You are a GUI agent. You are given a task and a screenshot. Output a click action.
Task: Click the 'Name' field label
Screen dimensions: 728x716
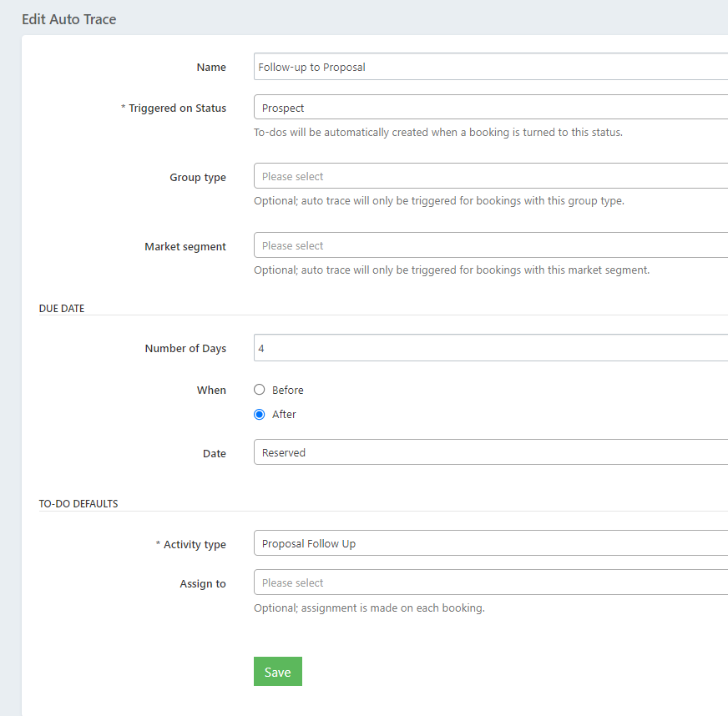211,68
